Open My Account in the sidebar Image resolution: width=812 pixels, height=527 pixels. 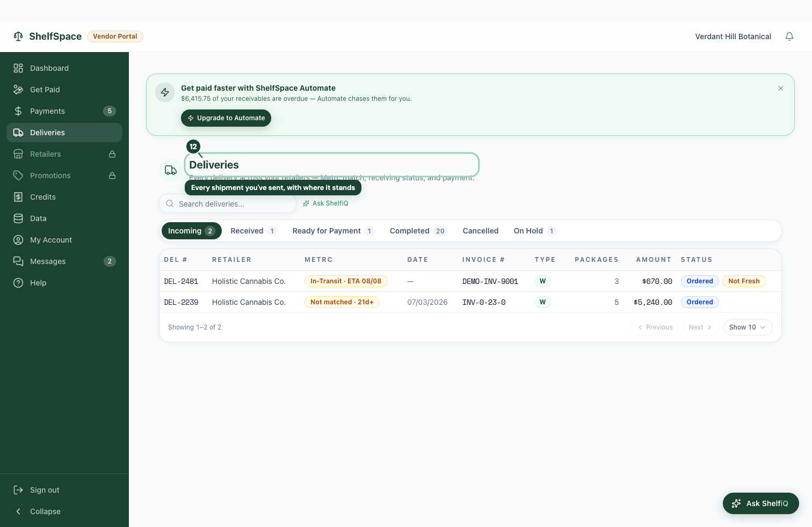click(x=64, y=240)
